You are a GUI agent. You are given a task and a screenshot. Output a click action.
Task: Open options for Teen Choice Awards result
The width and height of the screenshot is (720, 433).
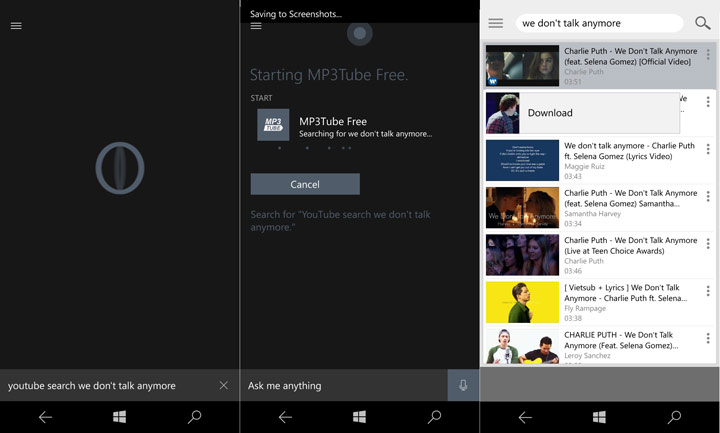(708, 244)
